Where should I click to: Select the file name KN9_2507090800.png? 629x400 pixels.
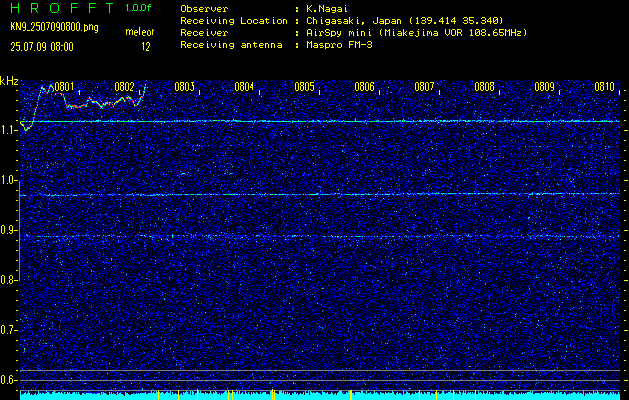click(x=54, y=27)
